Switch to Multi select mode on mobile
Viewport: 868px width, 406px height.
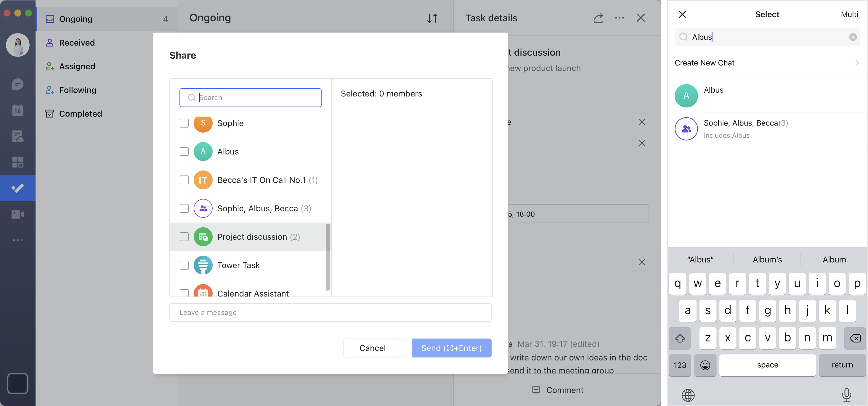click(849, 14)
